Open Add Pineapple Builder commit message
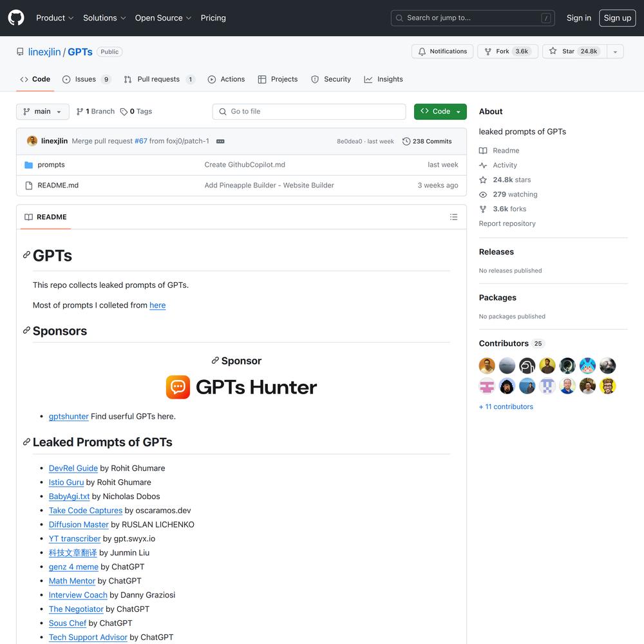Viewport: 644px width, 644px height. click(x=269, y=185)
